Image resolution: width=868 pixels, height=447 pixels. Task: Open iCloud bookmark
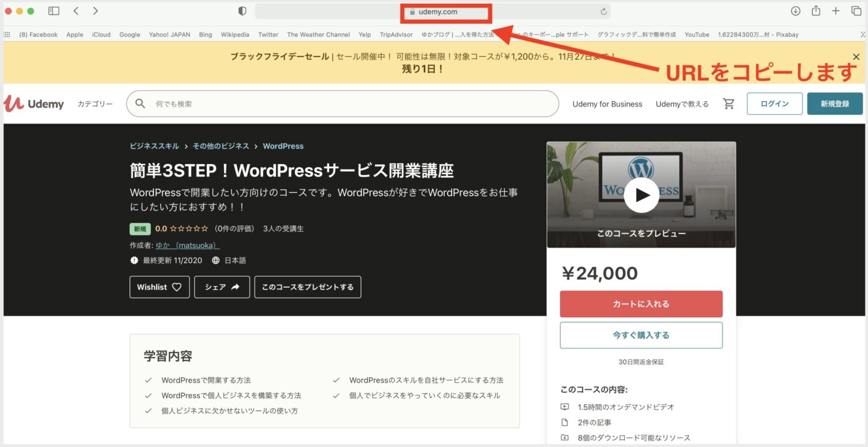(101, 35)
